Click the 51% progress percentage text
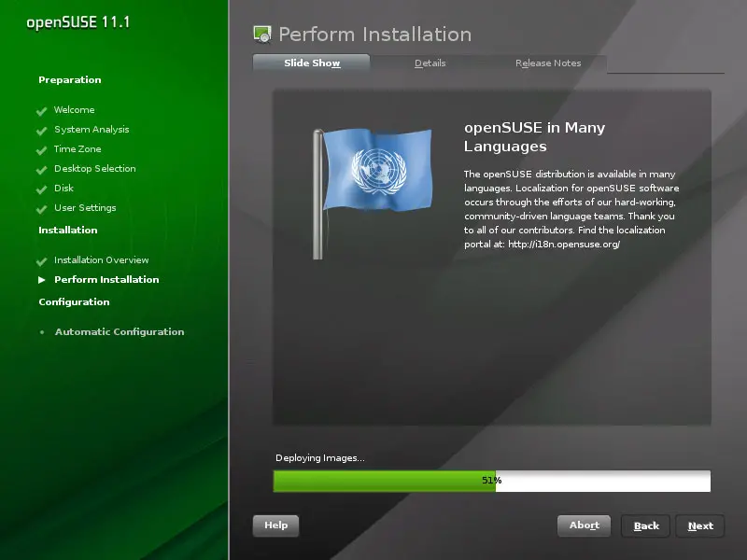 point(492,481)
